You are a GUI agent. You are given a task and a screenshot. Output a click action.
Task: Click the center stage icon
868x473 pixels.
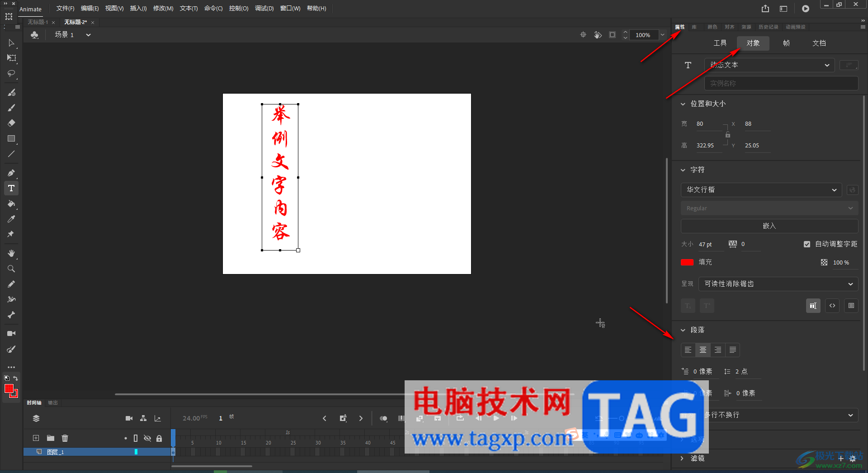pyautogui.click(x=583, y=35)
